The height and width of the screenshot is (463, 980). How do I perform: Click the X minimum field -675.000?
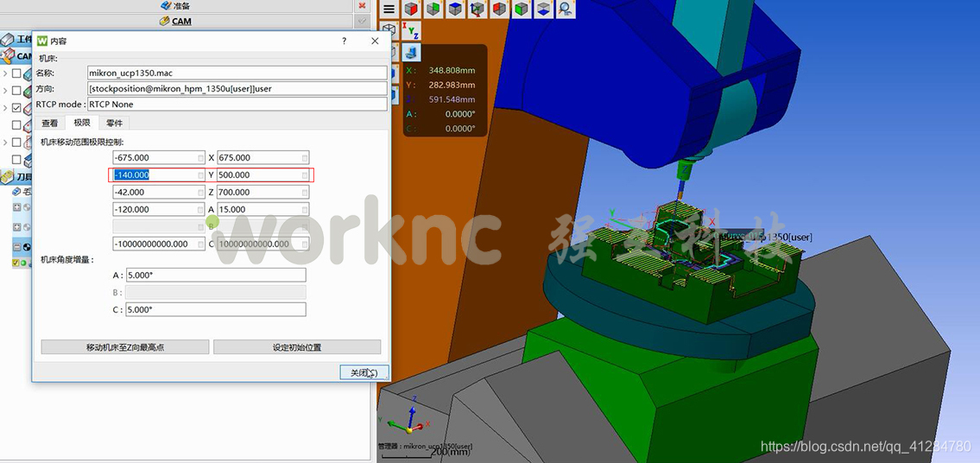(x=159, y=158)
